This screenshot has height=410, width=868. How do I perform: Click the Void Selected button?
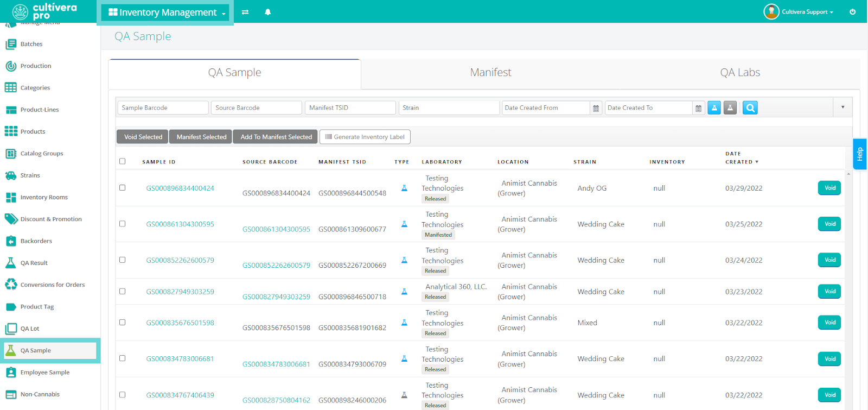[143, 137]
